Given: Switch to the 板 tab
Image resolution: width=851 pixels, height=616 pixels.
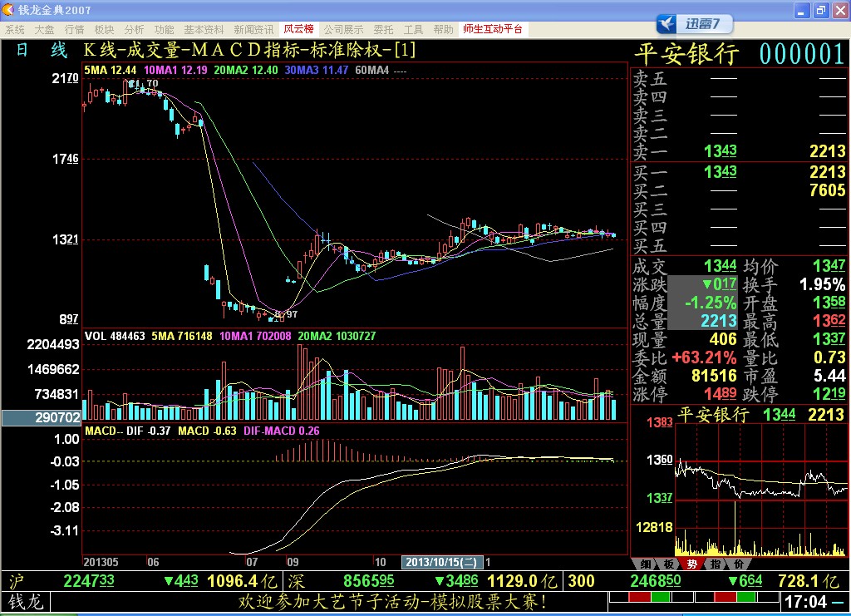Looking at the screenshot, I should [x=669, y=564].
